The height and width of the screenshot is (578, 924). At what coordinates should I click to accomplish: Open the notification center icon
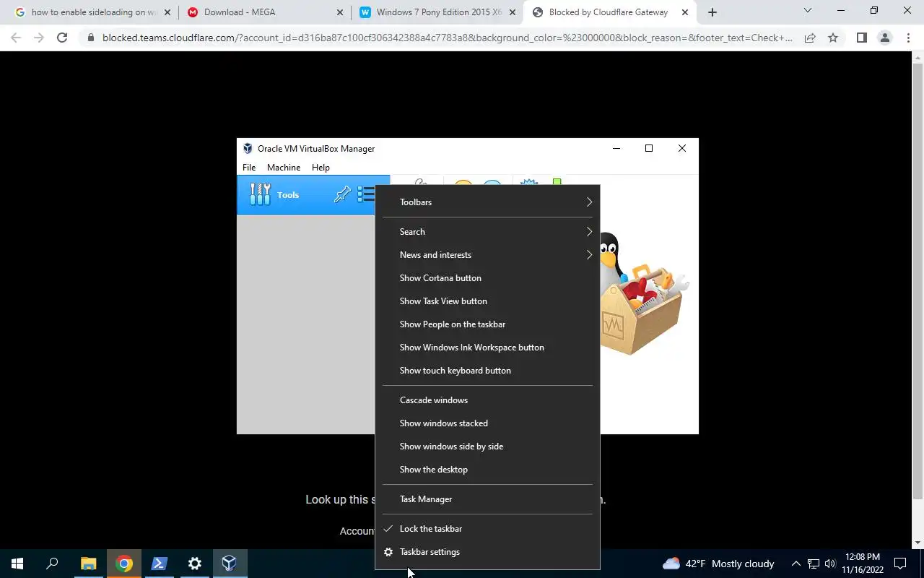[900, 564]
